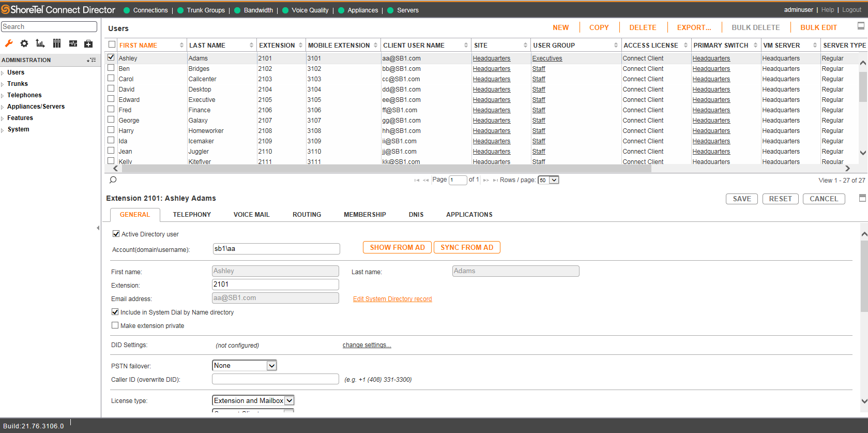868x433 pixels.
Task: Open the PSTN failover dropdown
Action: 245,366
